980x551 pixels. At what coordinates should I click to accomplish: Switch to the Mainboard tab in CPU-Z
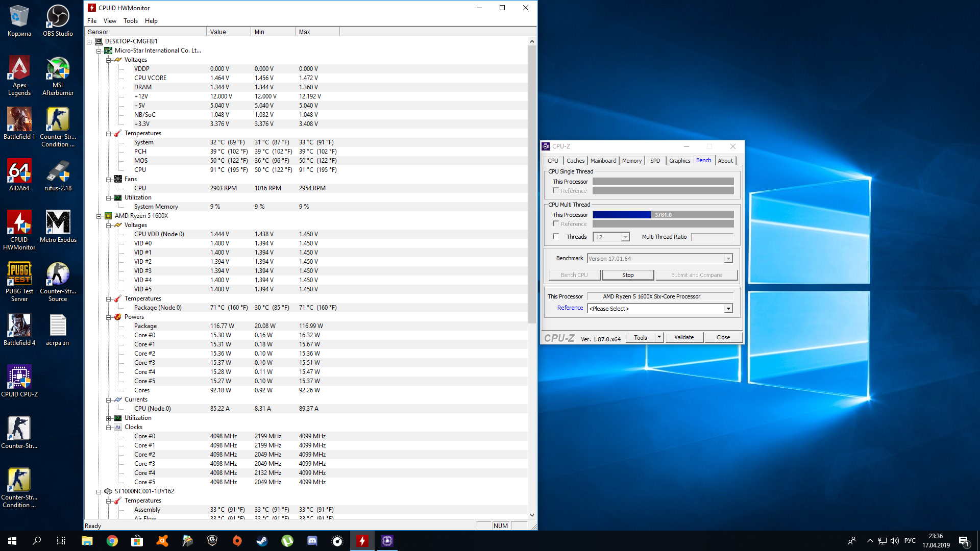click(603, 161)
